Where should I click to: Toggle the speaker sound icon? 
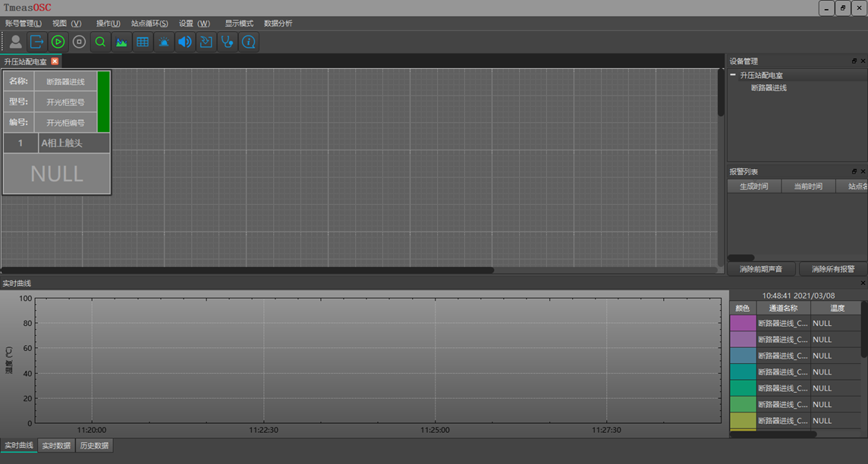(184, 42)
